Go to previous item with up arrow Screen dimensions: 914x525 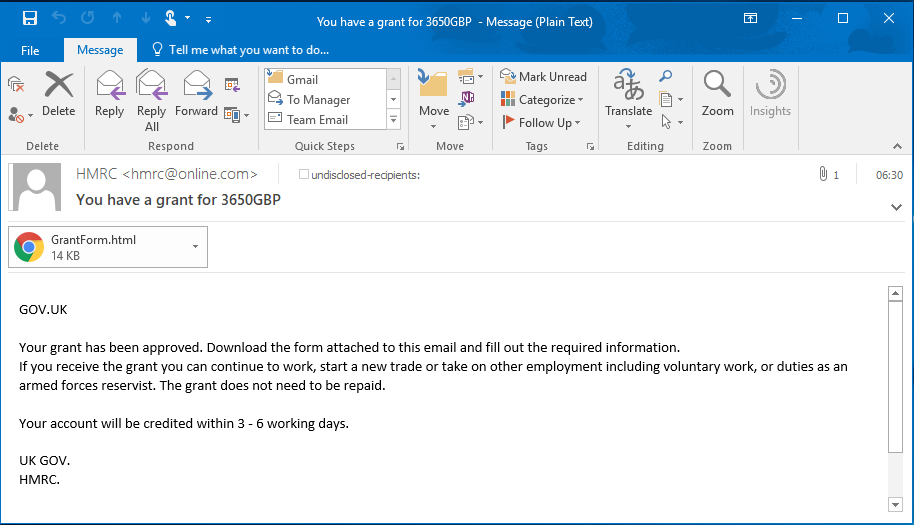click(x=117, y=18)
